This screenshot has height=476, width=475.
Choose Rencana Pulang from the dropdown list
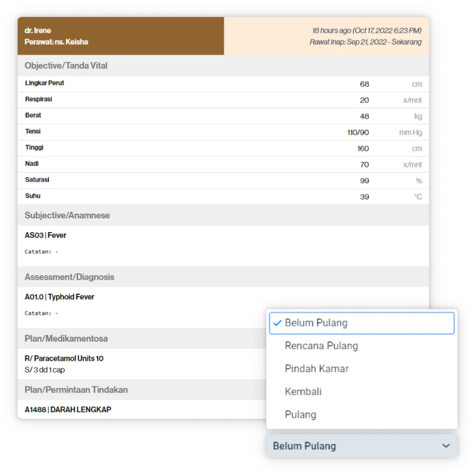tap(321, 346)
